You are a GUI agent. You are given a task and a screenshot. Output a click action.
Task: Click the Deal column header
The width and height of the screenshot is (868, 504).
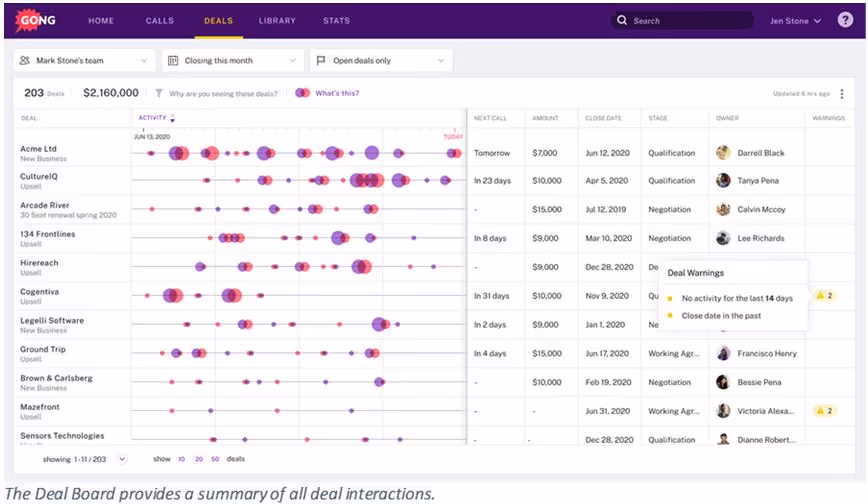tap(29, 118)
